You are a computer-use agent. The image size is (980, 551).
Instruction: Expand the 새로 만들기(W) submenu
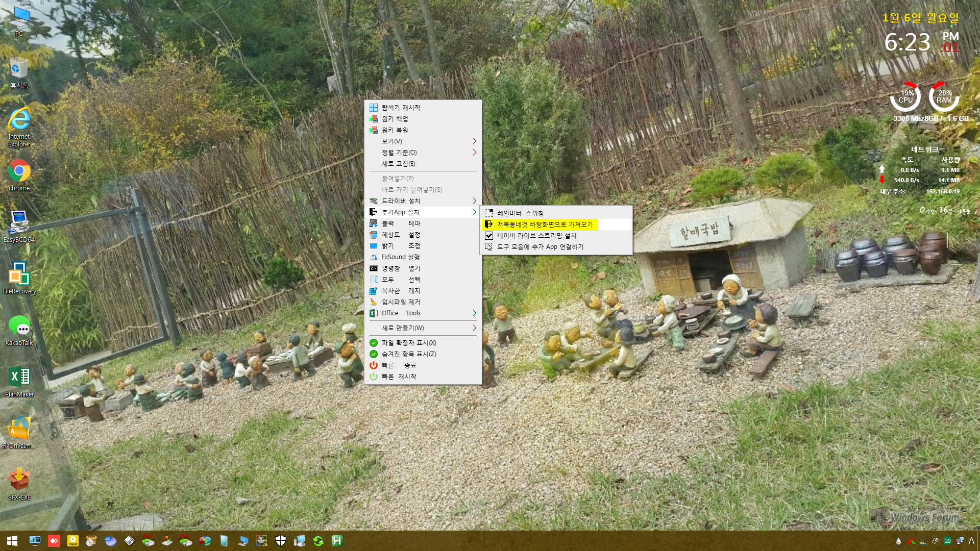(x=423, y=328)
